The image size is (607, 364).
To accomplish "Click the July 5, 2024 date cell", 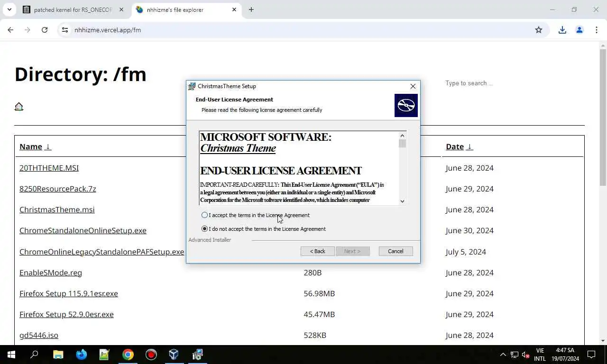I will [x=466, y=252].
